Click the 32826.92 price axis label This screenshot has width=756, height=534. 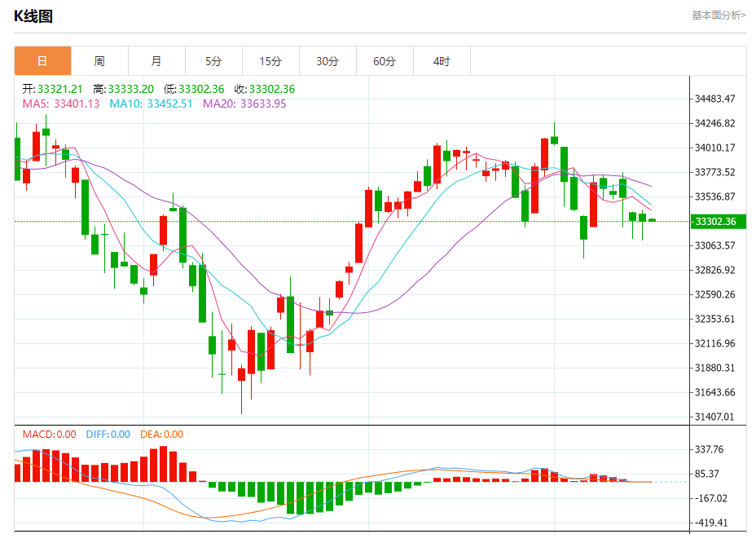coord(715,270)
